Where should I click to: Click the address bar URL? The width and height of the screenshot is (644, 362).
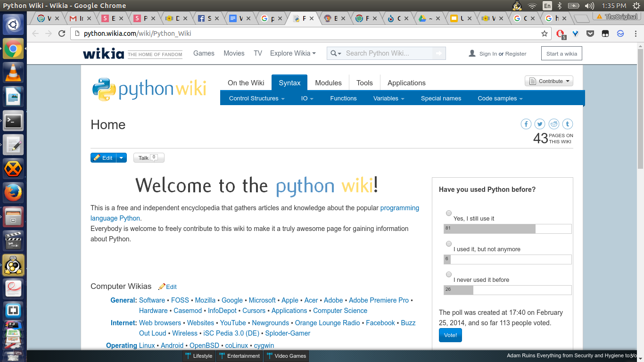tap(138, 33)
